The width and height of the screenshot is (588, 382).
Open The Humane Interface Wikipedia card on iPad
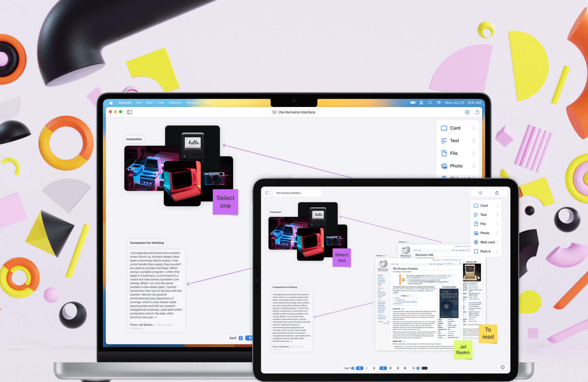[419, 304]
